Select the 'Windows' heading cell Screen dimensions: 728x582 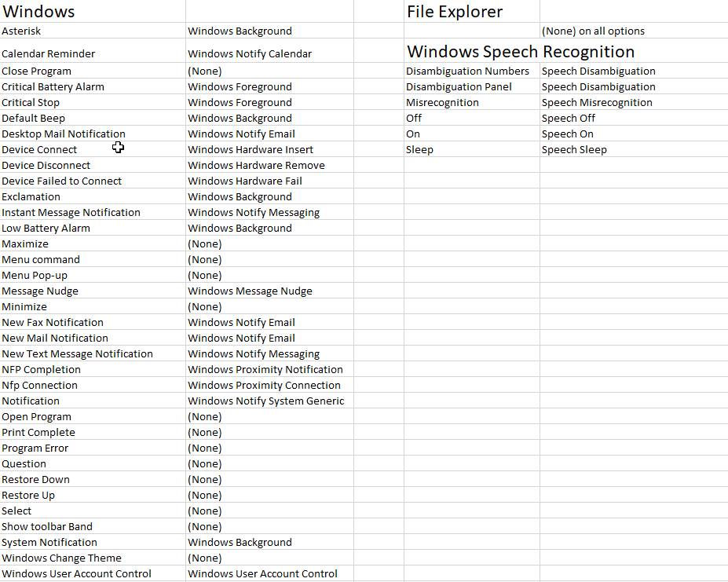click(93, 11)
